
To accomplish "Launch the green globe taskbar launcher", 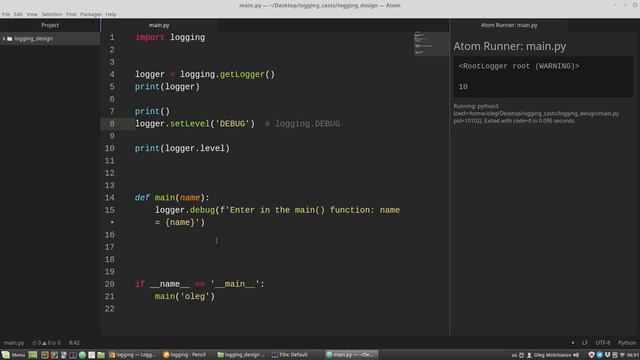I will tap(82, 355).
